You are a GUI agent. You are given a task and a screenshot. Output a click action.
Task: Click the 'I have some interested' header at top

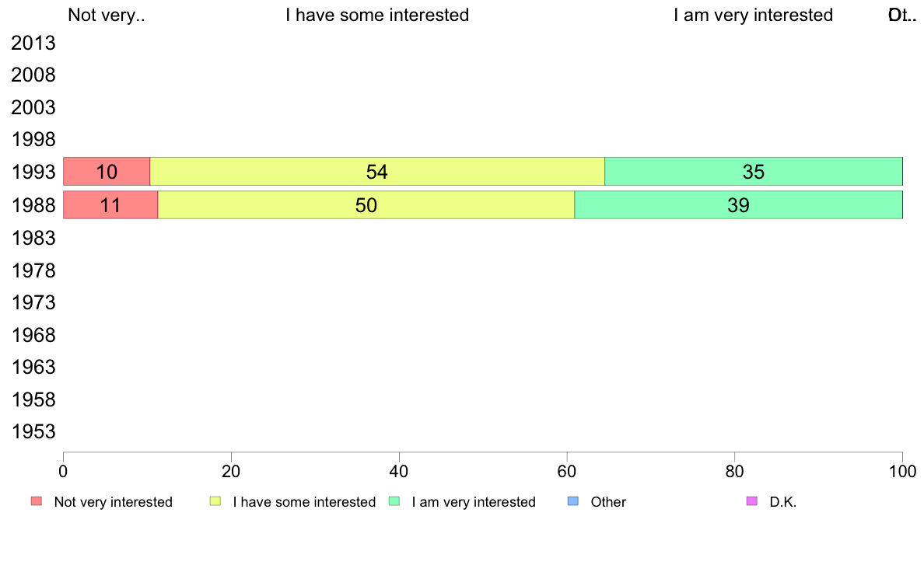click(377, 15)
